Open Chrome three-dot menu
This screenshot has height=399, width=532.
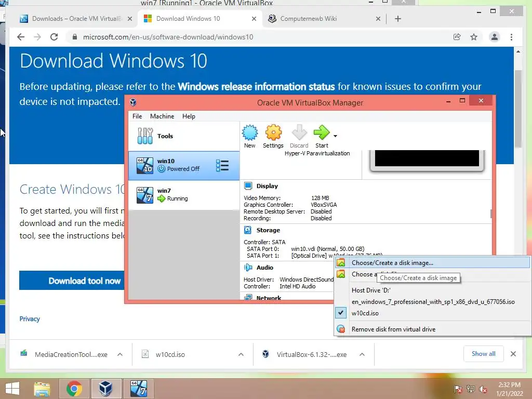tap(511, 37)
